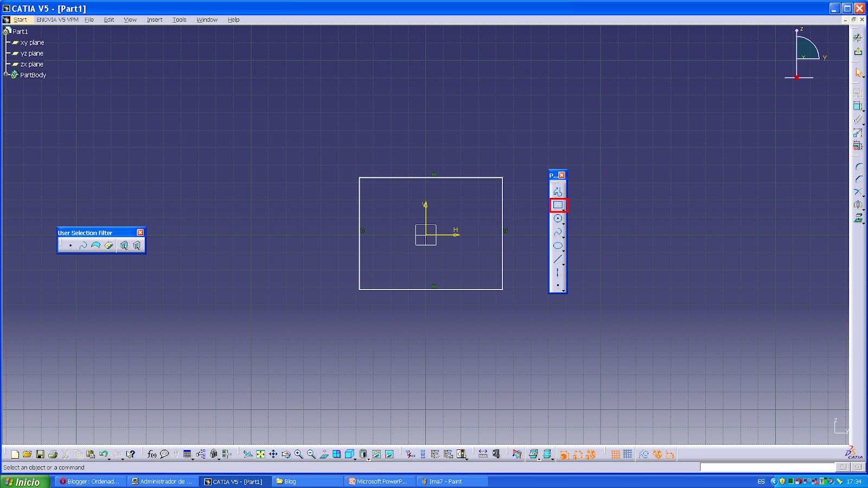Click the Fit All In icon
This screenshot has width=868, height=488.
(260, 454)
